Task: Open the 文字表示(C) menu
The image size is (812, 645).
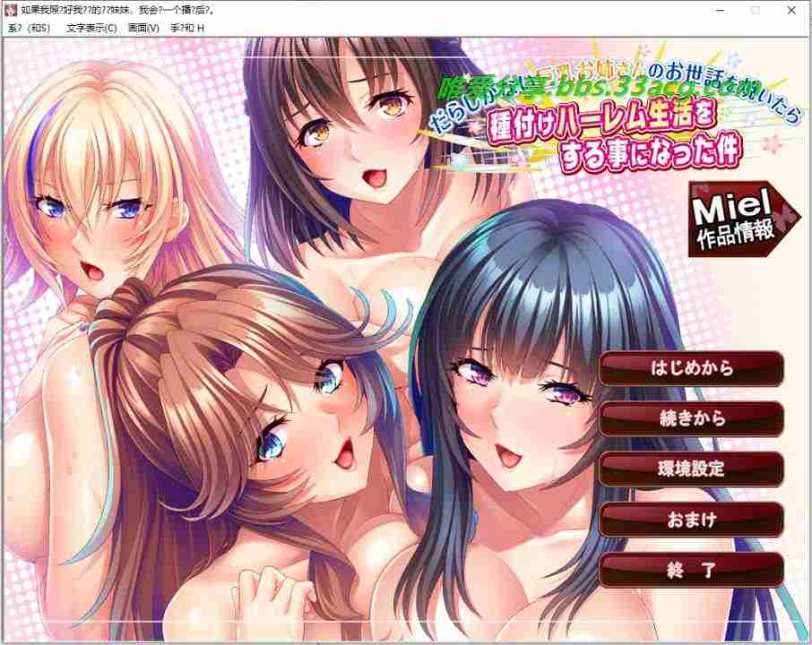Action: (91, 28)
